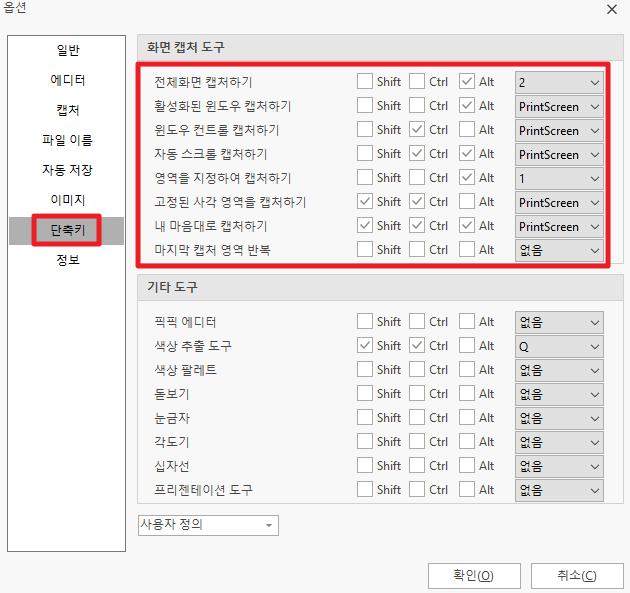Check Shift for 색상 팔레트

pos(365,369)
